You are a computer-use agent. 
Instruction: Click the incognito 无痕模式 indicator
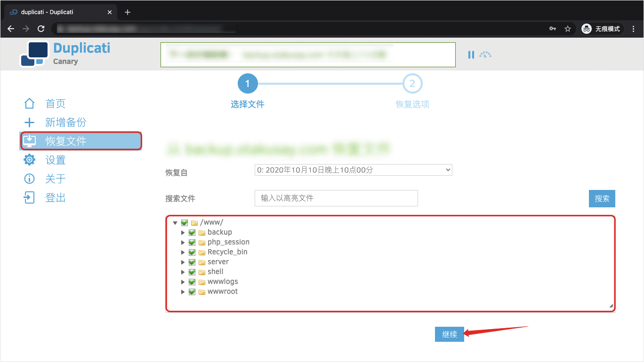point(602,29)
